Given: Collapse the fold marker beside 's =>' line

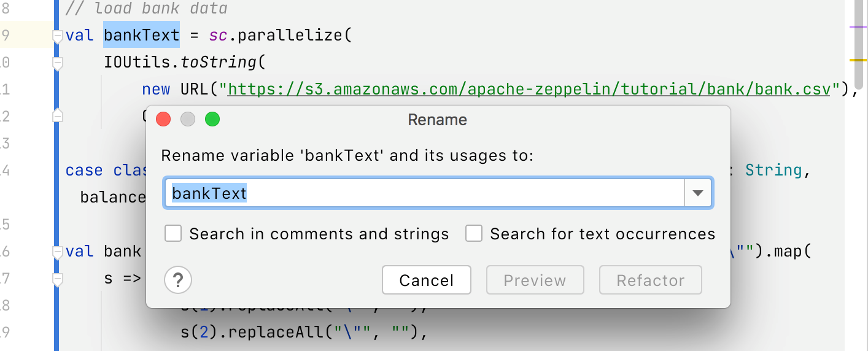Looking at the screenshot, I should coord(58,279).
